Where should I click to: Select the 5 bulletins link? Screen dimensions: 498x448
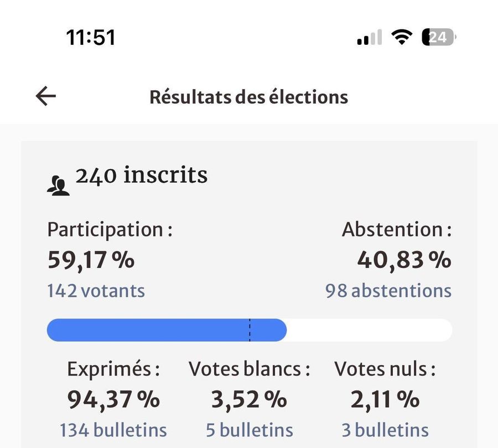[x=249, y=430]
